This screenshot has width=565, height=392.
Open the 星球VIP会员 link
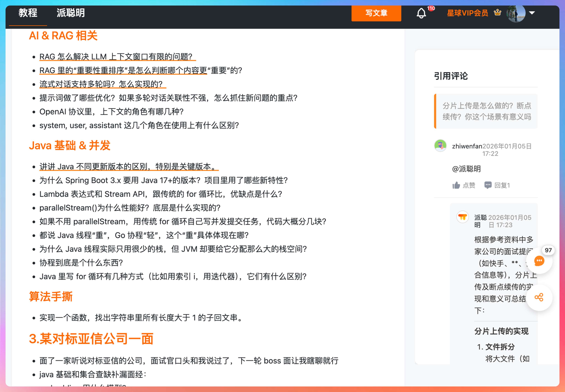pyautogui.click(x=467, y=13)
